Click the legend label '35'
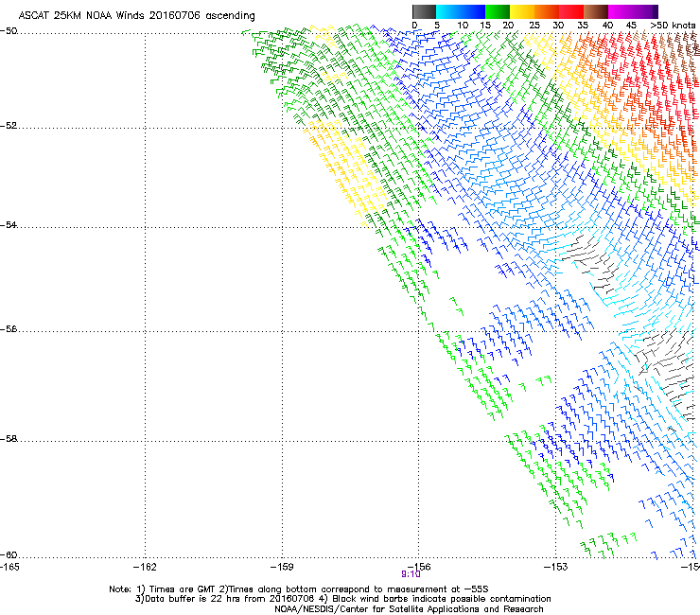 (x=583, y=26)
